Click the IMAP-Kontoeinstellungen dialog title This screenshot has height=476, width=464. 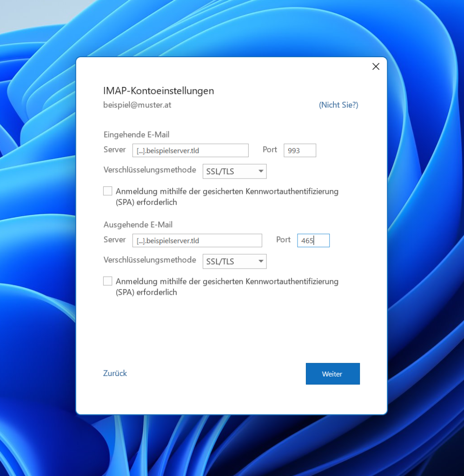(159, 91)
